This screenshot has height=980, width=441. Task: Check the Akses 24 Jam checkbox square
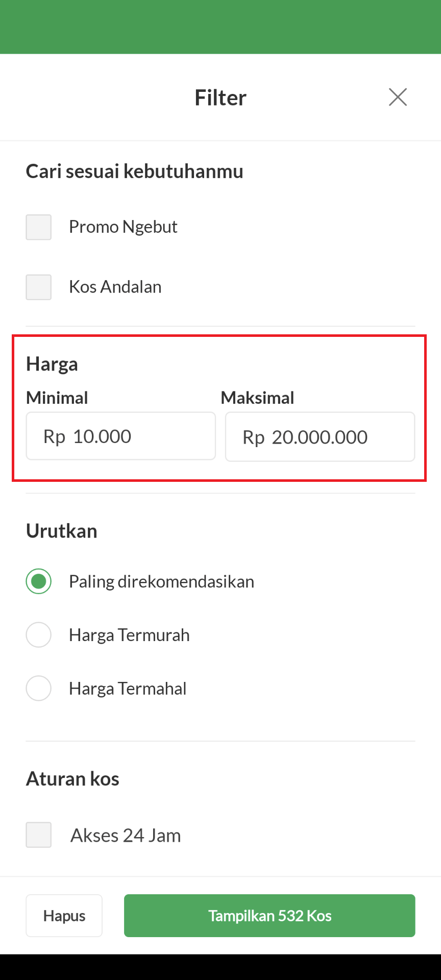(x=39, y=835)
